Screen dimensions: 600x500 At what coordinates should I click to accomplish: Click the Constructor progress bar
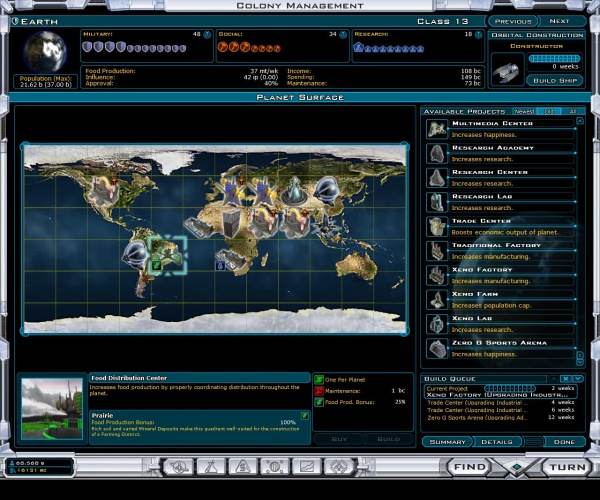coord(554,59)
